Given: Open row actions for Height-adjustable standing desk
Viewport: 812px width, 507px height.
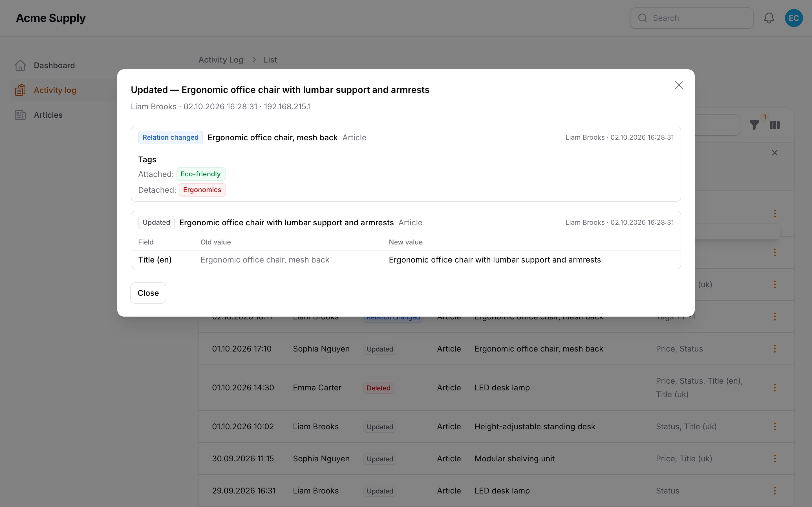Looking at the screenshot, I should pyautogui.click(x=775, y=426).
